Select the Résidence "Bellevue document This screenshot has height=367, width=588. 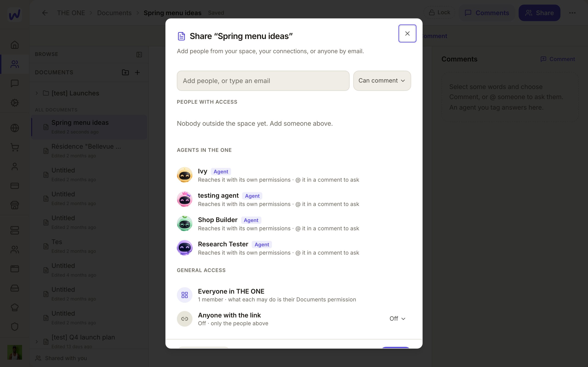(x=89, y=151)
